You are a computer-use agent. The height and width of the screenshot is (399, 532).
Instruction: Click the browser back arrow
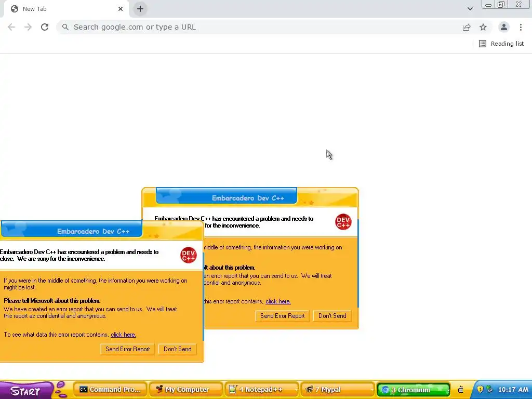coord(11,27)
